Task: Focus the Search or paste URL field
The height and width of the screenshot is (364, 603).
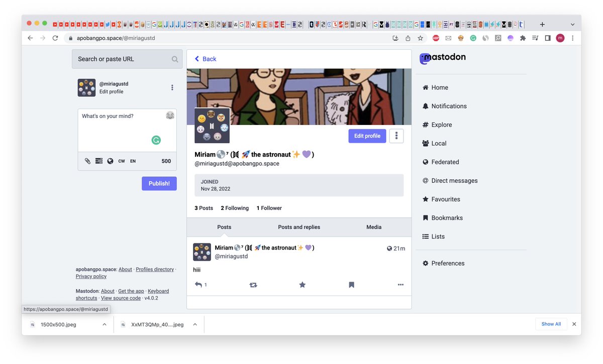Action: 127,59
